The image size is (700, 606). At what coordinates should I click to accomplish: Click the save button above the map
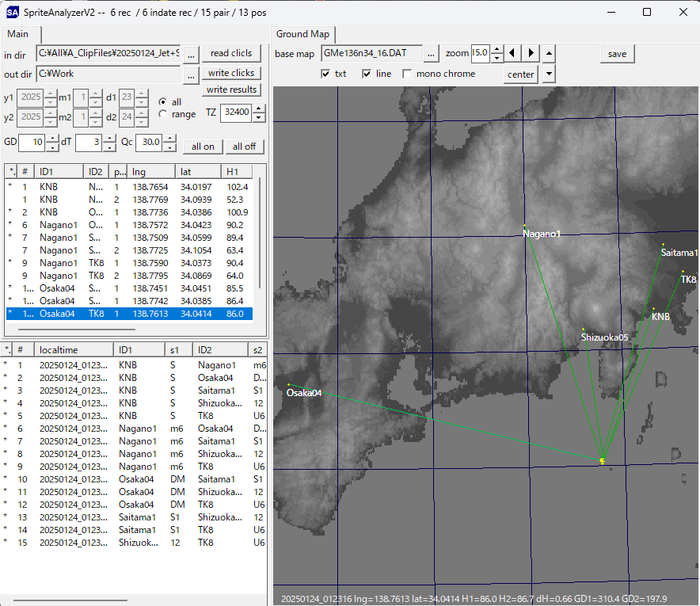click(x=617, y=53)
